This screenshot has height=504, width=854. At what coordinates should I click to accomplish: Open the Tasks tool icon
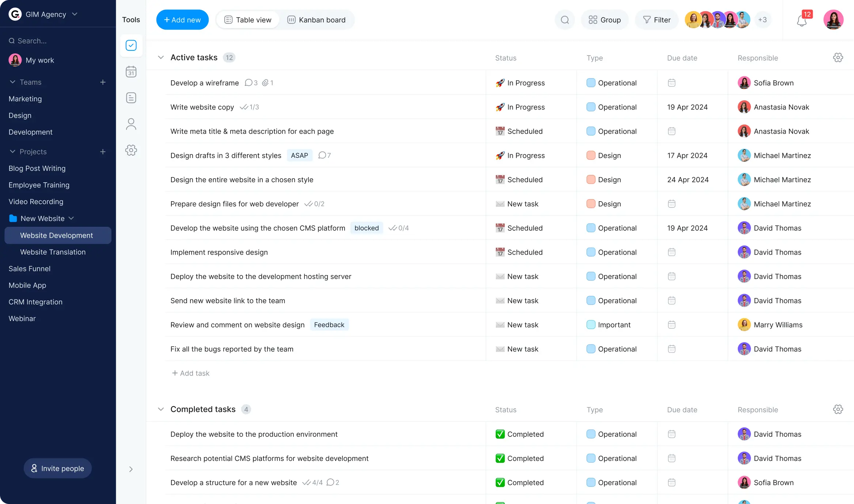point(131,45)
